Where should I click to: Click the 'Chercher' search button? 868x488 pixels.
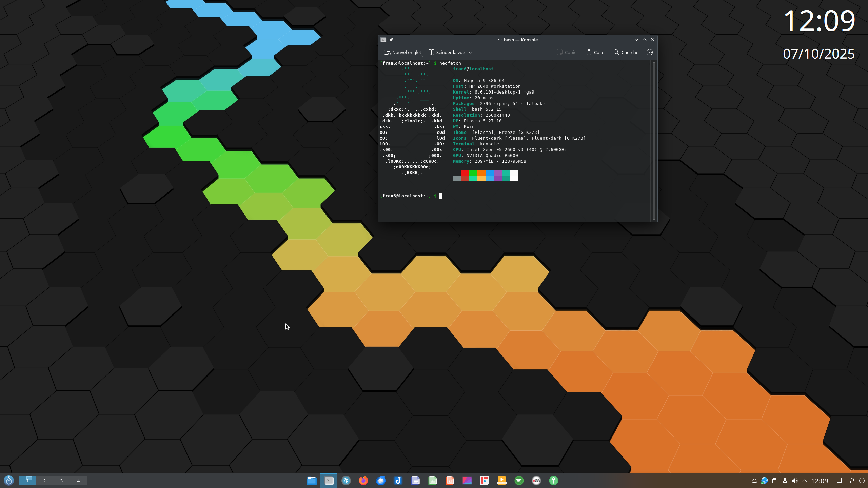click(x=627, y=52)
